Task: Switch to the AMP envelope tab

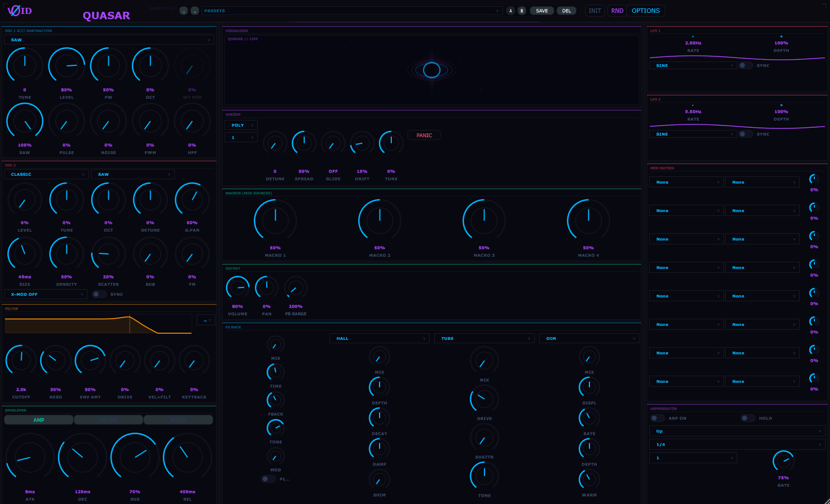Action: click(x=39, y=420)
